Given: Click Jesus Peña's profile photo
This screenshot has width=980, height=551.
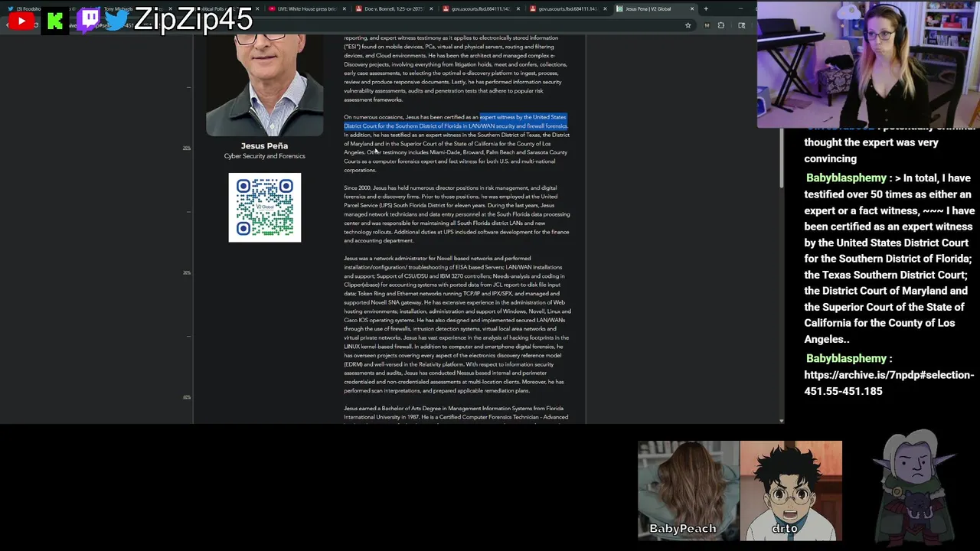Looking at the screenshot, I should pyautogui.click(x=265, y=84).
